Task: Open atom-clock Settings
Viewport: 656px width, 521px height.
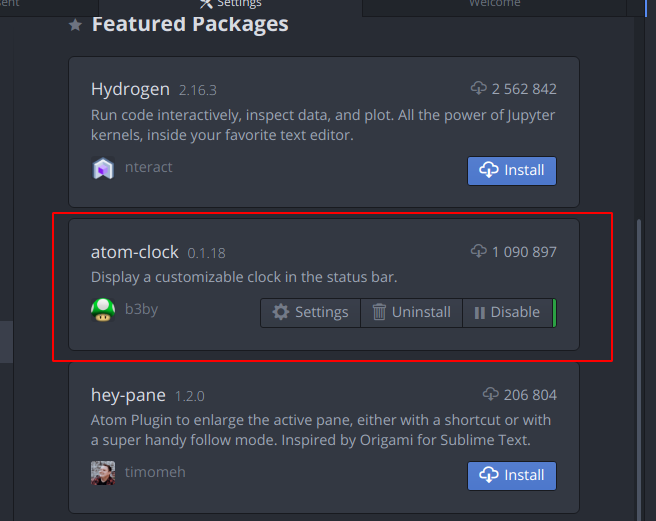Action: coord(310,313)
